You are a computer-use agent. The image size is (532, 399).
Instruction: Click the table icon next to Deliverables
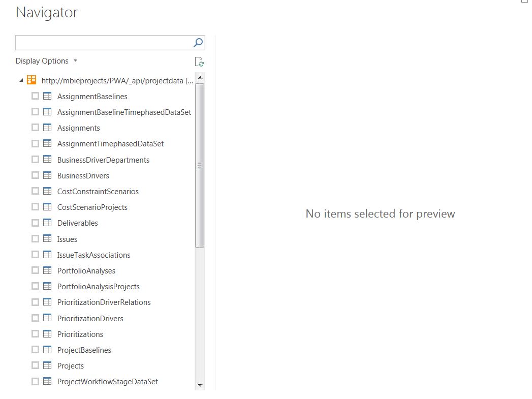(x=48, y=223)
